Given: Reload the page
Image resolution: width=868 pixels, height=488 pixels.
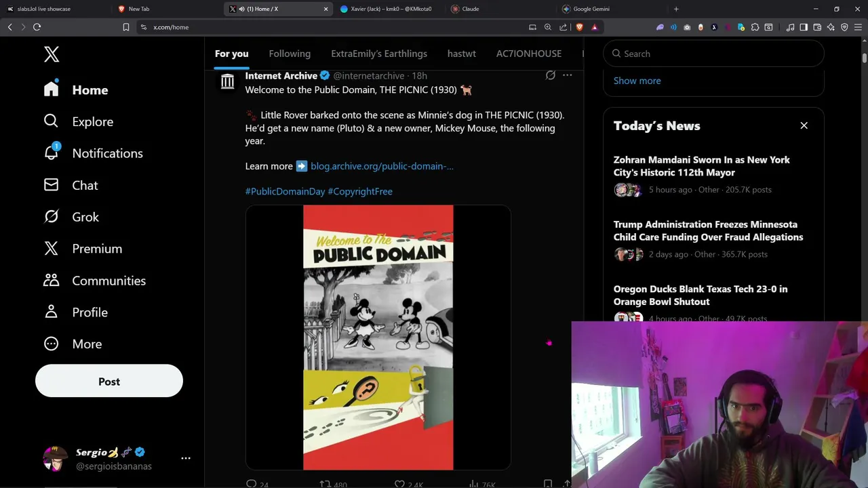Looking at the screenshot, I should (37, 27).
